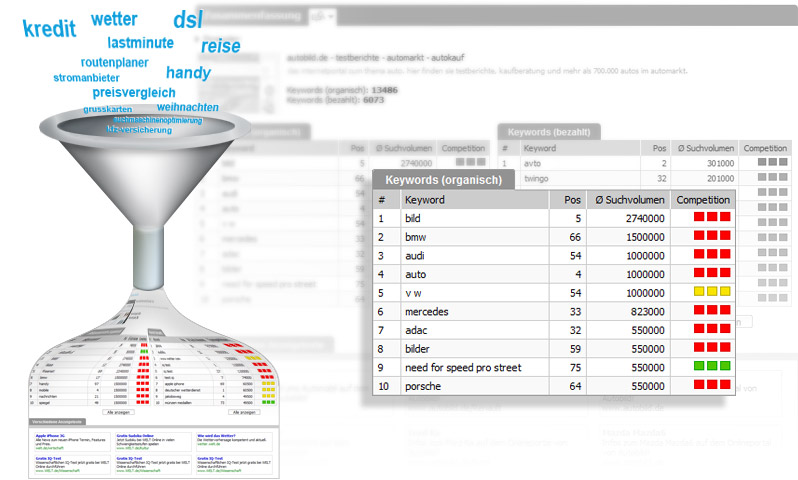798x480 pixels.
Task: Click 'routenplaner' in the tag cloud
Action: click(115, 63)
